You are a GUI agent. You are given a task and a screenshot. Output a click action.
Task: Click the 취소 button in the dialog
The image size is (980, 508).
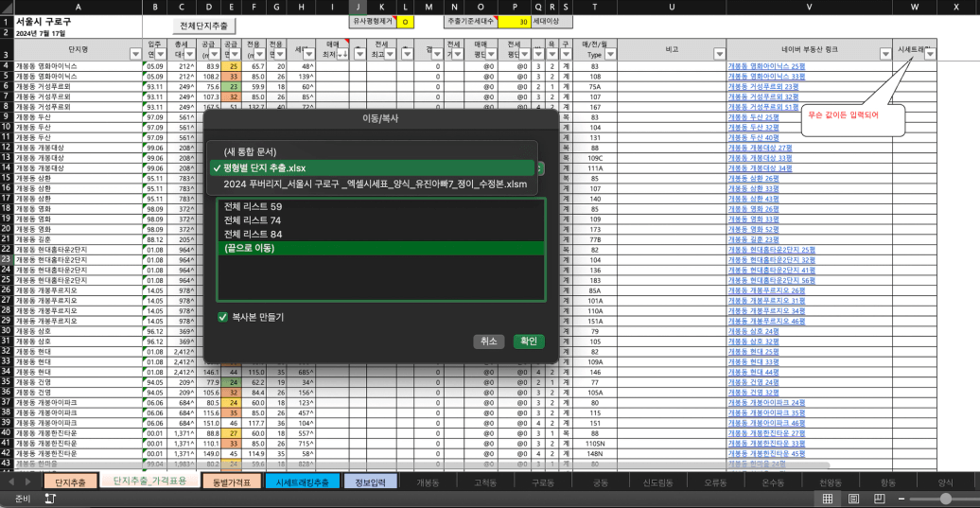[x=489, y=342]
